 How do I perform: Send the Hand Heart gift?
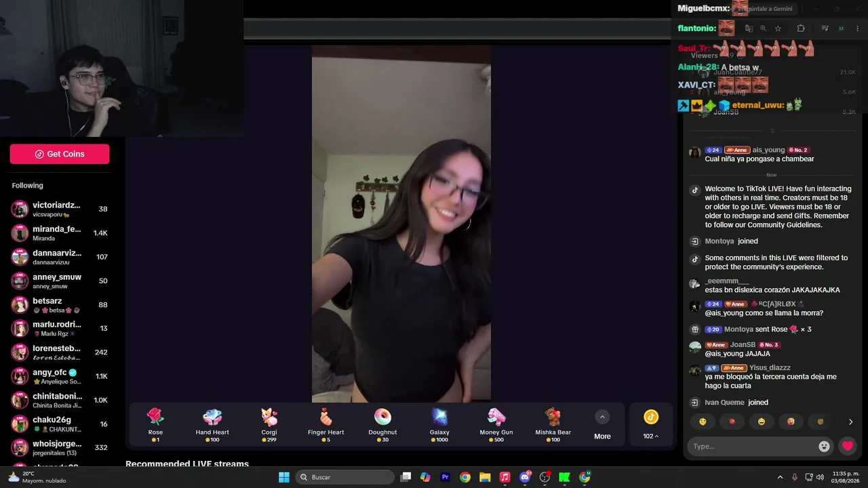[212, 425]
